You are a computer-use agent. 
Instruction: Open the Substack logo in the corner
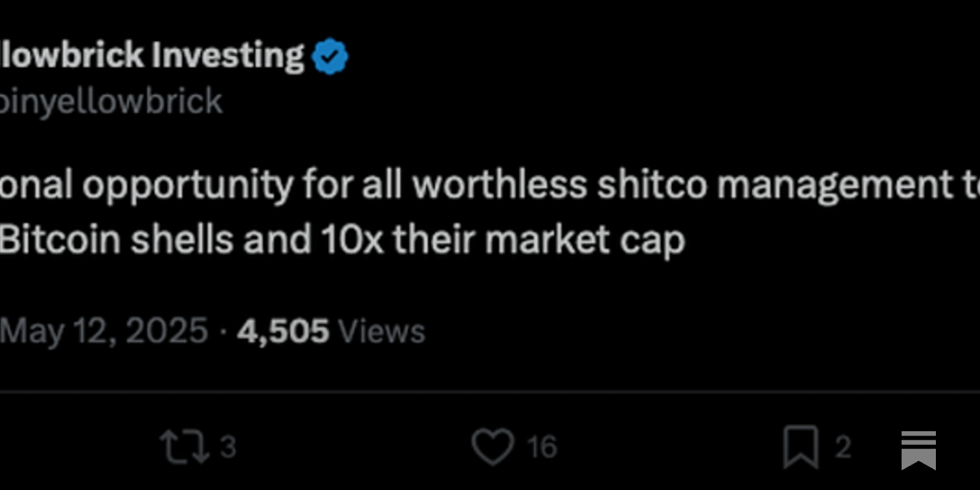(918, 451)
